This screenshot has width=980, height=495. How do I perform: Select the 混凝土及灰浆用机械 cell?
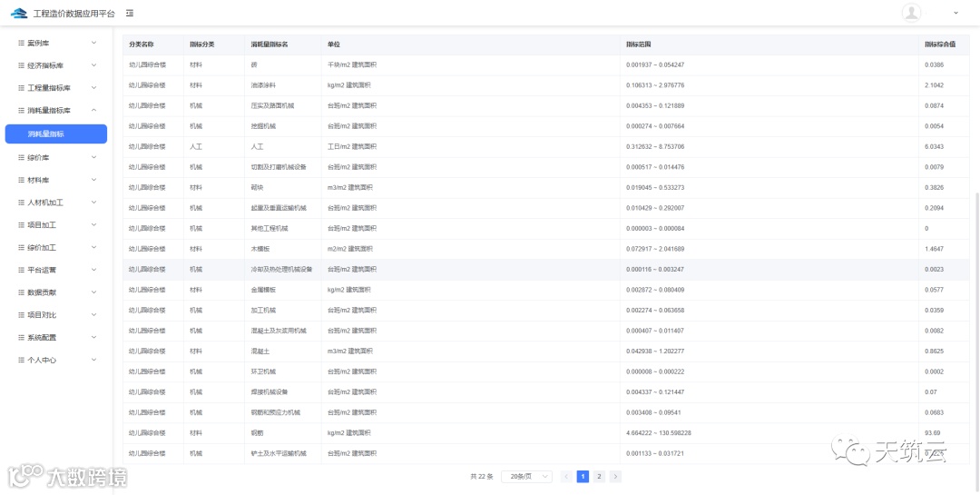[282, 331]
